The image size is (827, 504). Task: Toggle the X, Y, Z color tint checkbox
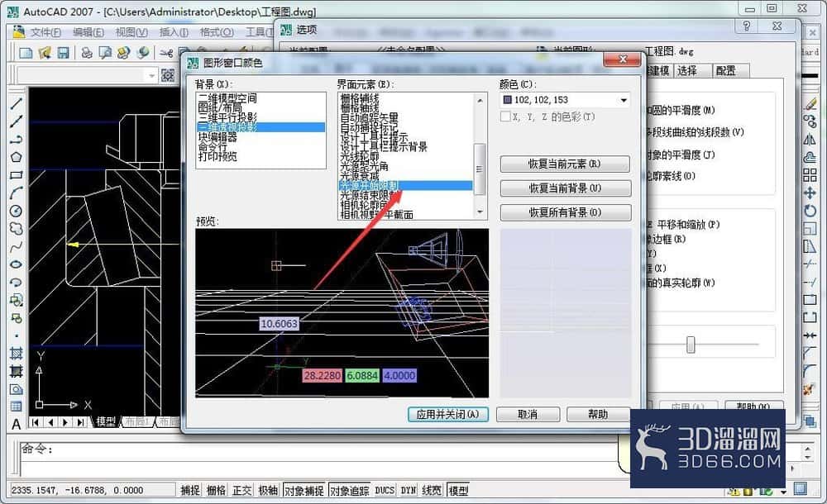coord(505,116)
